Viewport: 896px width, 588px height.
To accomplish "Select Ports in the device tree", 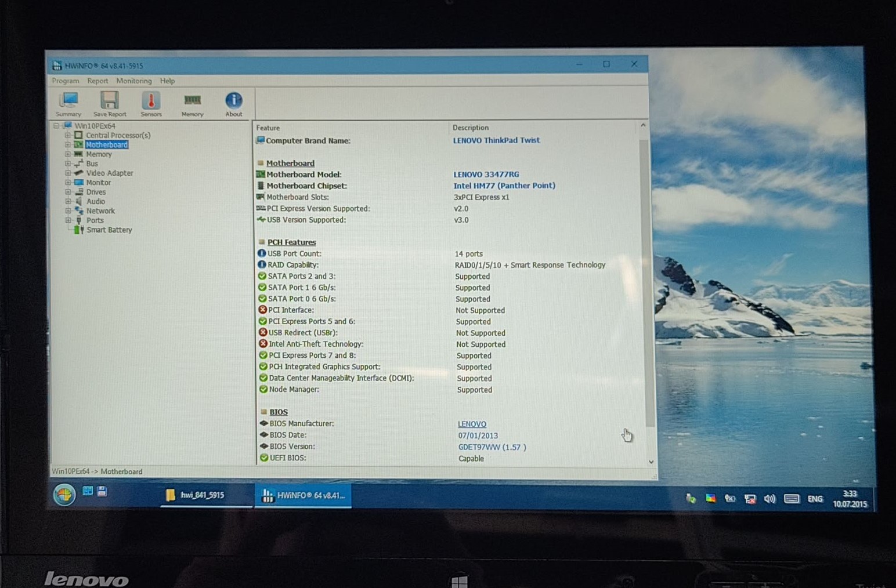I will pos(95,220).
